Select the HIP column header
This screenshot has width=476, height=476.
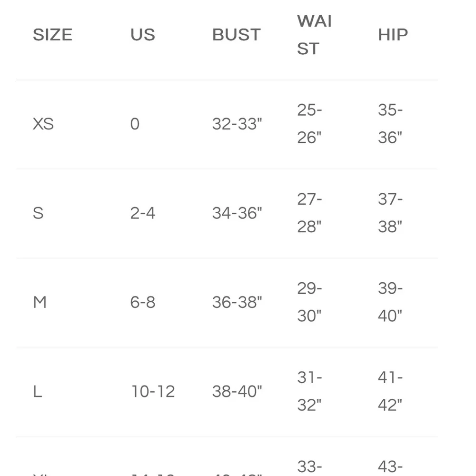[393, 35]
